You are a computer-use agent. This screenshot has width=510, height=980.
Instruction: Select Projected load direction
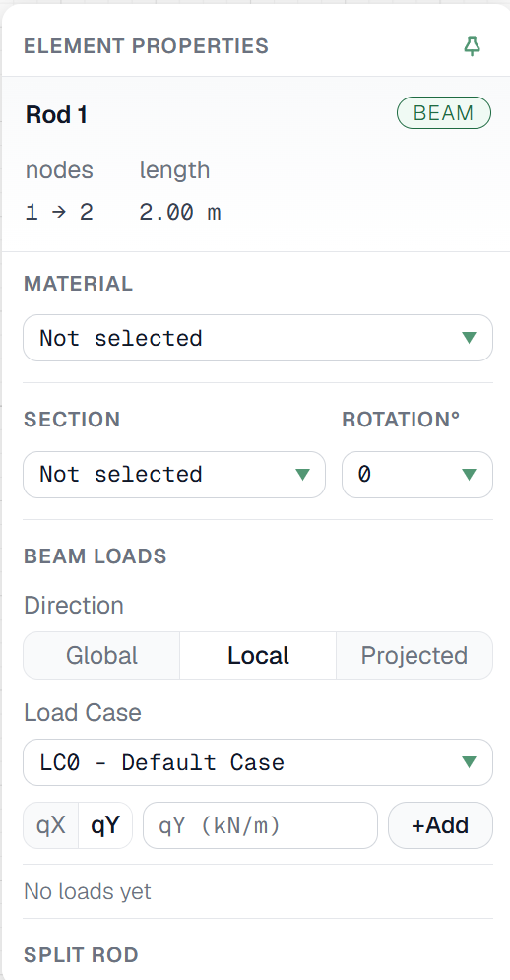(x=414, y=655)
